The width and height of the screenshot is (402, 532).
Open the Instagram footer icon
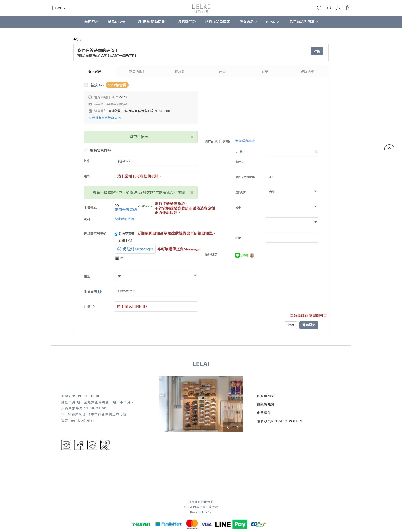coord(66,445)
